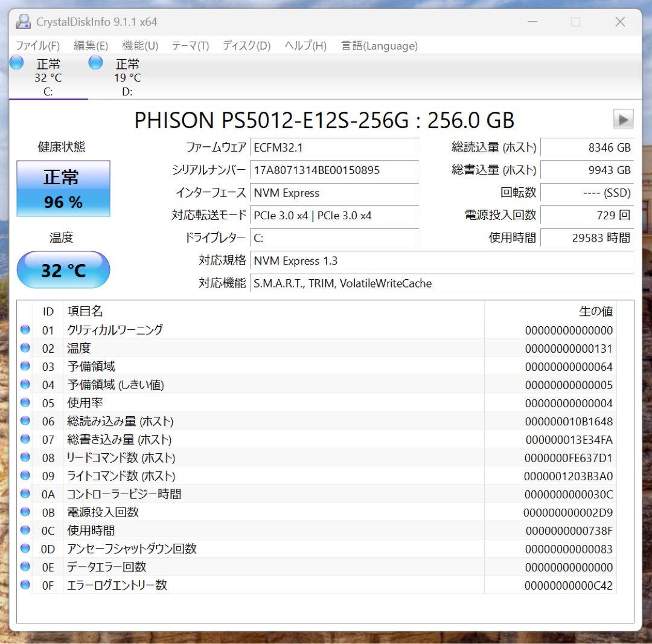Click rotation rate value ---- (SSD)
652x644 pixels.
(x=587, y=193)
